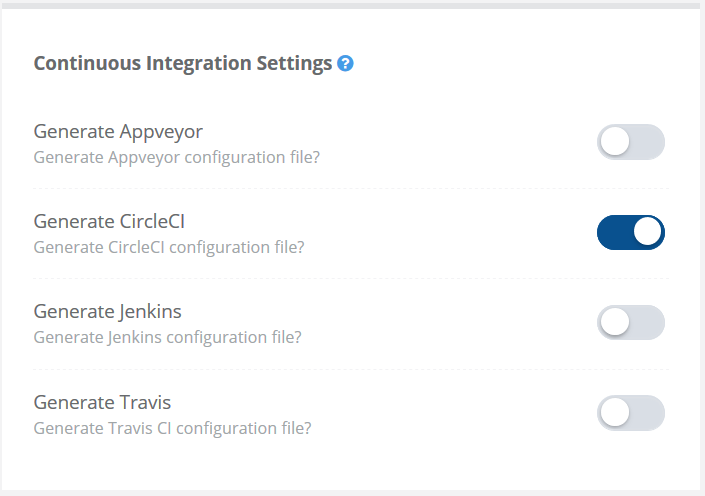Disable the Generate CircleCI switch
The image size is (705, 496).
(x=631, y=232)
